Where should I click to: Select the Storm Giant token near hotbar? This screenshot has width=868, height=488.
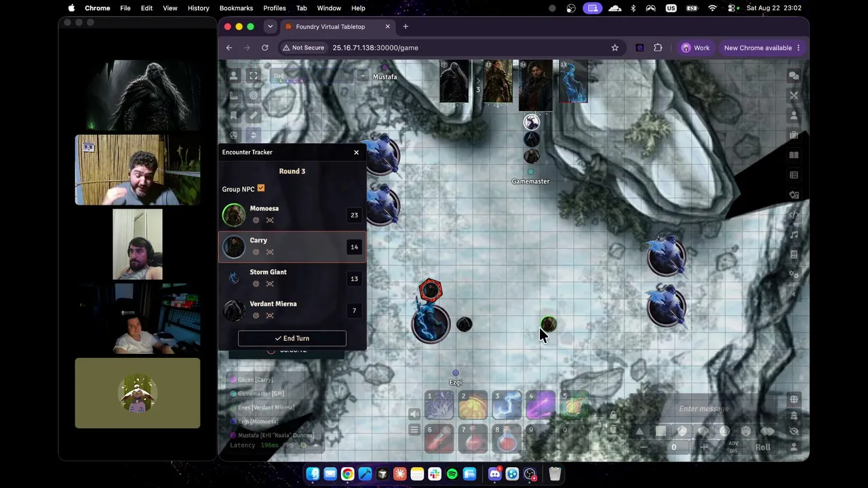430,323
